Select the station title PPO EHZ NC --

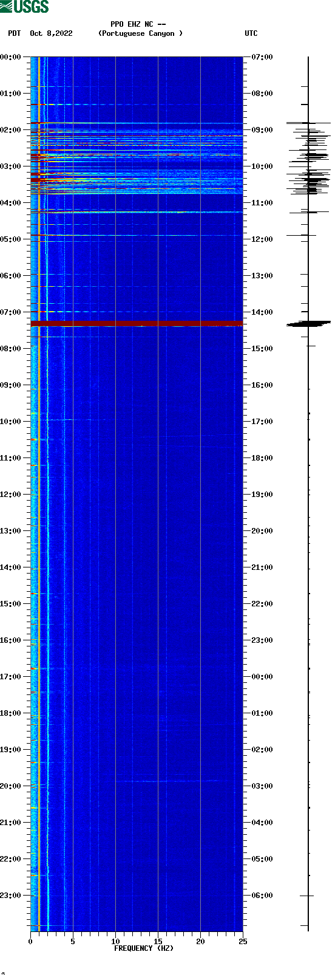(138, 24)
